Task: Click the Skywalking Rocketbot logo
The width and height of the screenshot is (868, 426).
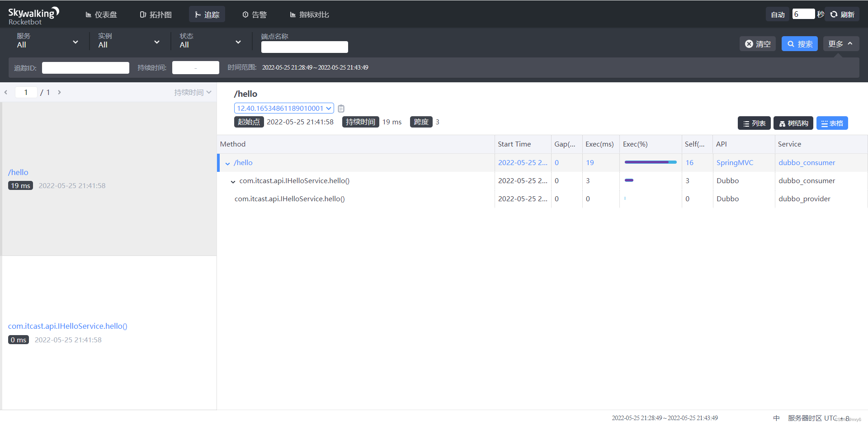Action: click(33, 16)
